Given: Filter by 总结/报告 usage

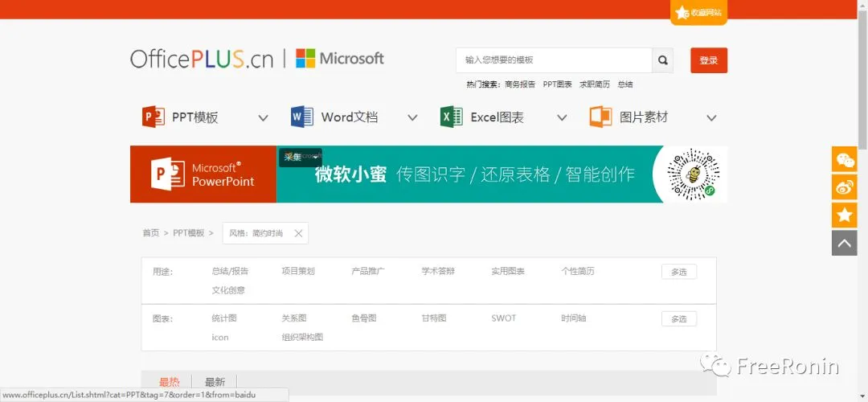Looking at the screenshot, I should click(x=230, y=271).
